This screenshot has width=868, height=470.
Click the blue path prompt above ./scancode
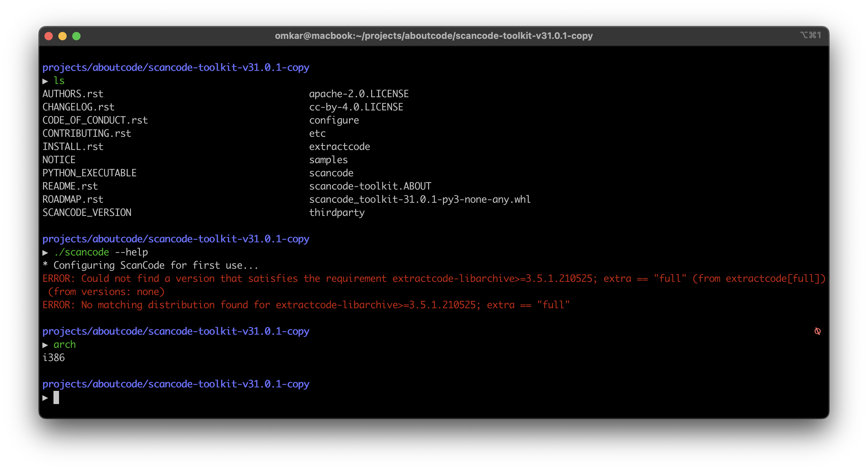coord(176,239)
